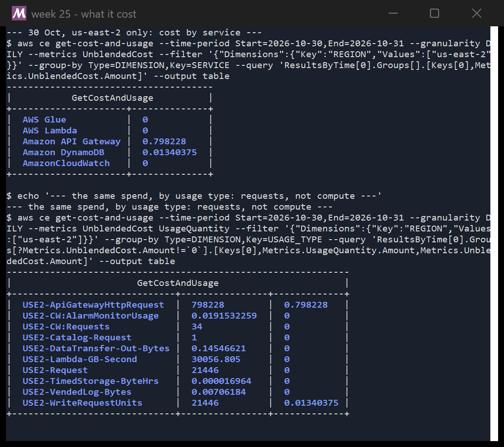Viewport: 504px width, 447px height.
Task: Minimize the terminal window
Action: point(393,14)
